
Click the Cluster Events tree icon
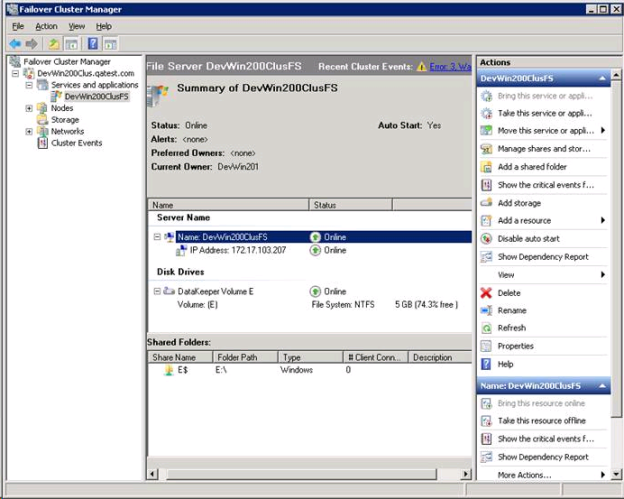42,143
